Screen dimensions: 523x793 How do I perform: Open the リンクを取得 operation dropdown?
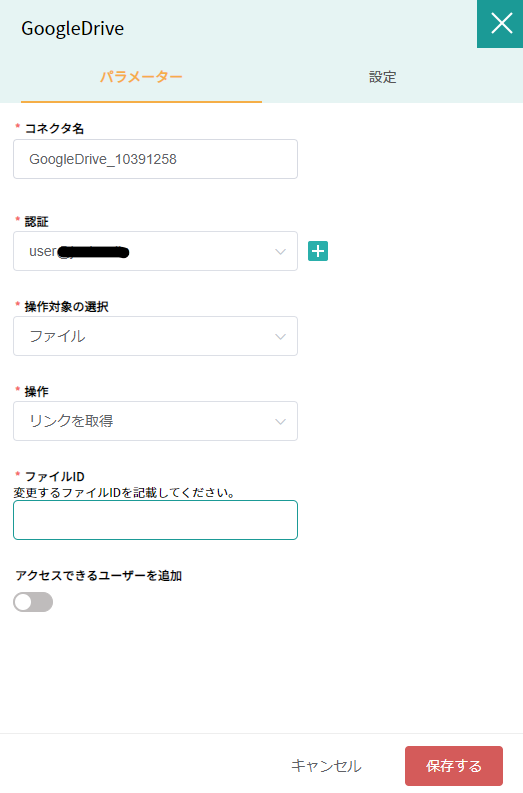[155, 421]
